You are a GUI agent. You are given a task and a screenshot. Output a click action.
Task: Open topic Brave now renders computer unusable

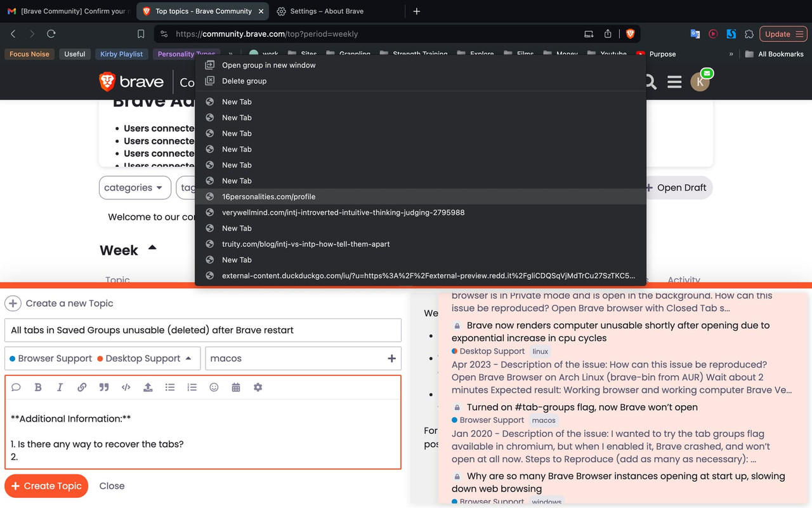[611, 331]
